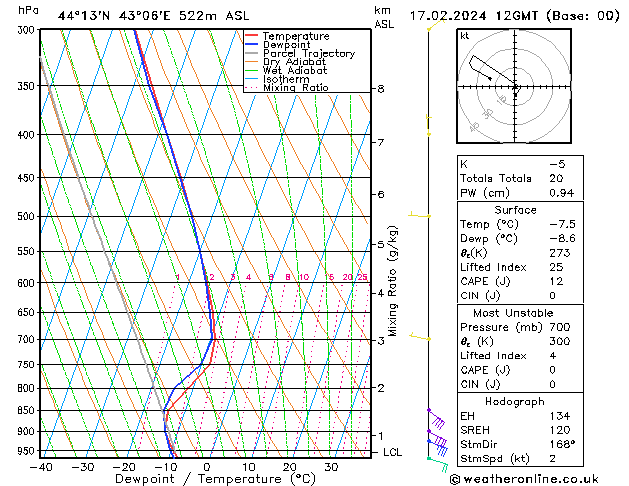Click the 'Dewpoint / Temperature (°C)' axis title
Image resolution: width=629 pixels, height=486 pixels.
215,479
